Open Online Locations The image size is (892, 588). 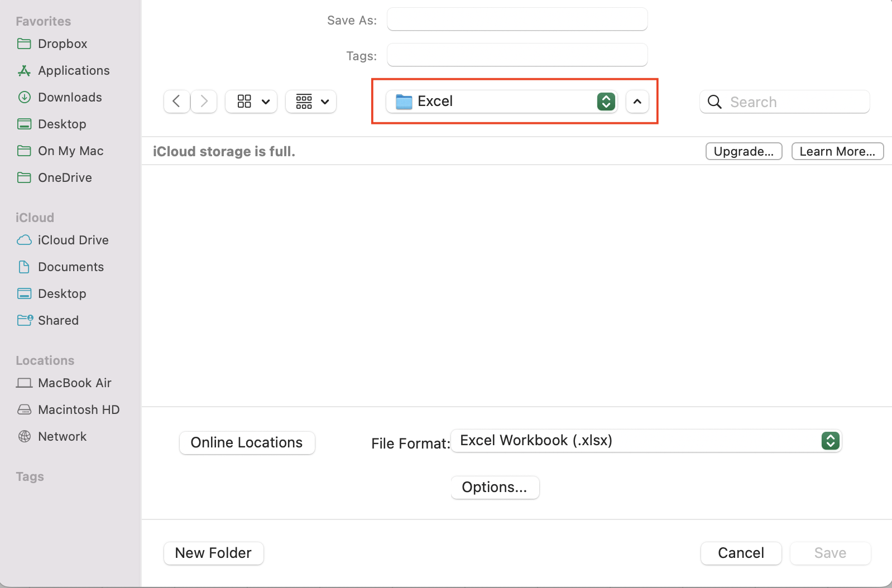click(247, 442)
